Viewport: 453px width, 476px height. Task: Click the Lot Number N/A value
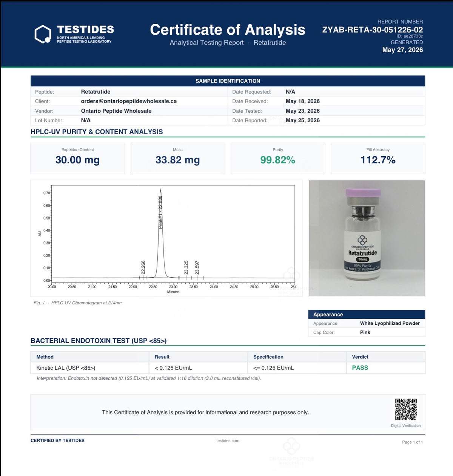[x=86, y=120]
